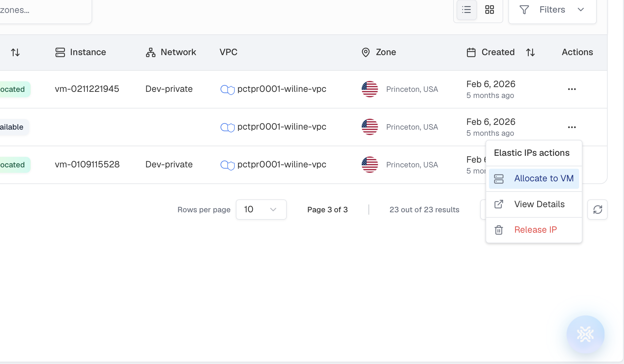
Task: Open actions menu for vm-0211221945 row
Action: pos(572,89)
